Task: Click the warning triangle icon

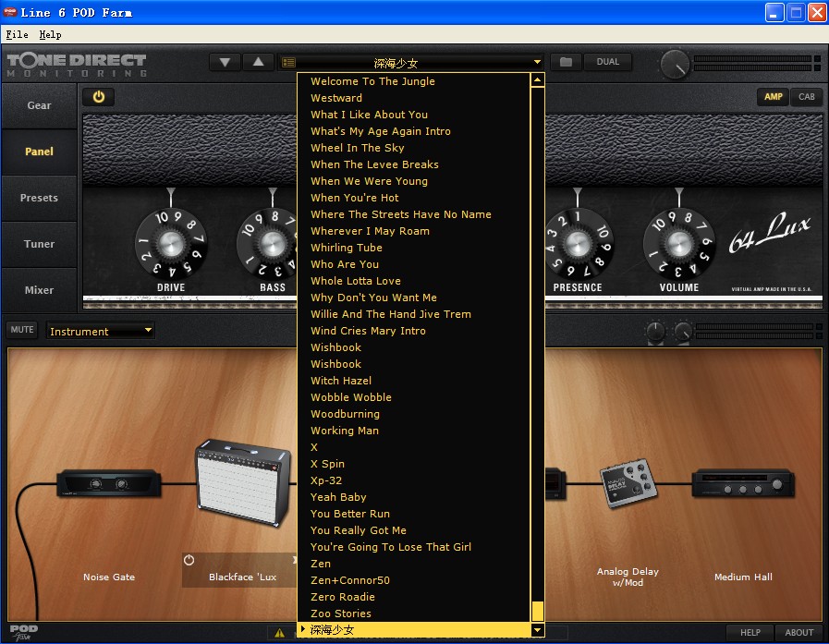Action: tap(280, 633)
